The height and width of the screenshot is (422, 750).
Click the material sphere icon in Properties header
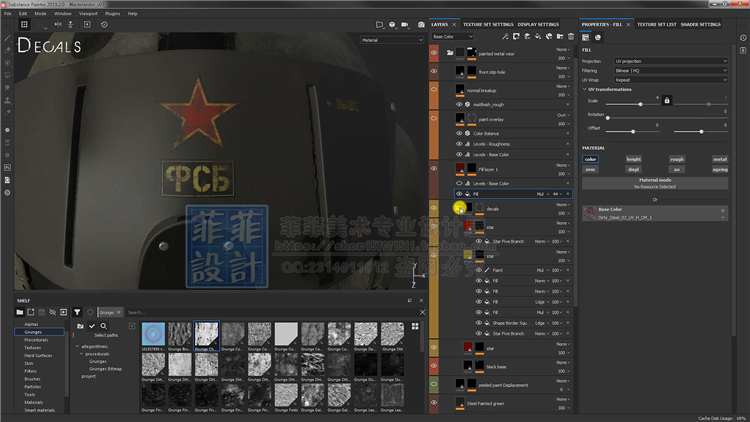point(598,37)
